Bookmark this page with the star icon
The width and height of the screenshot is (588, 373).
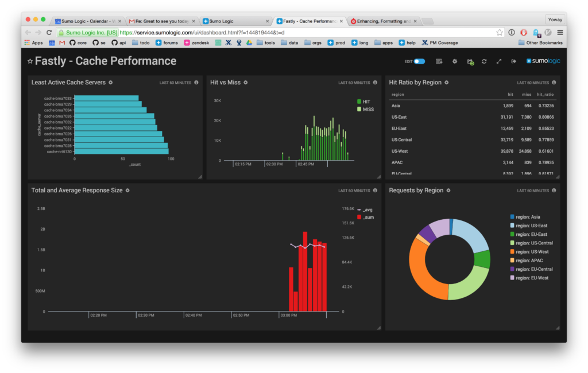click(500, 33)
